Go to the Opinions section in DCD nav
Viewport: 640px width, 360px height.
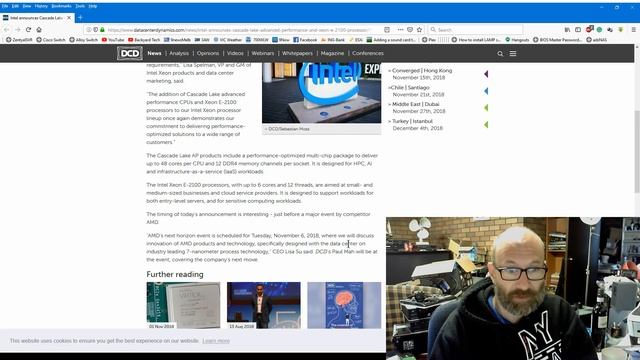[x=208, y=53]
